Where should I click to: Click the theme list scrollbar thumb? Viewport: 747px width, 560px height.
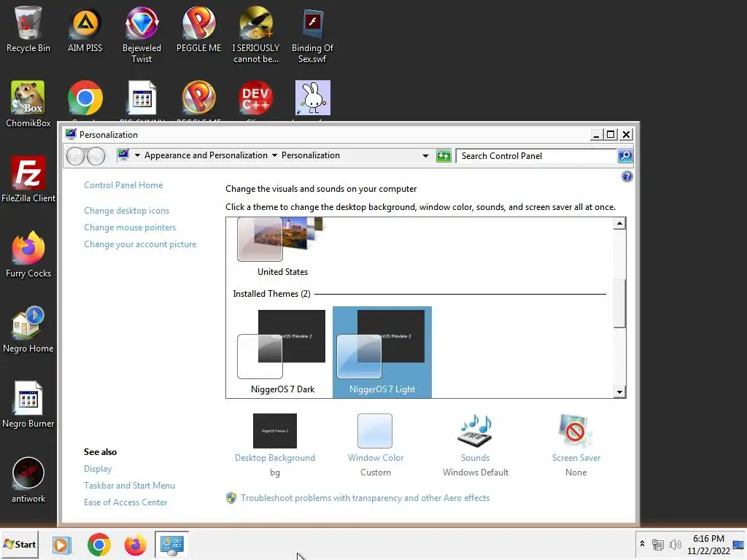619,303
